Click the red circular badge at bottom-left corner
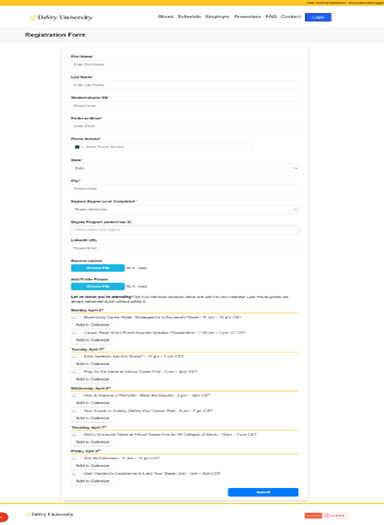384x525 pixels. click(3, 517)
